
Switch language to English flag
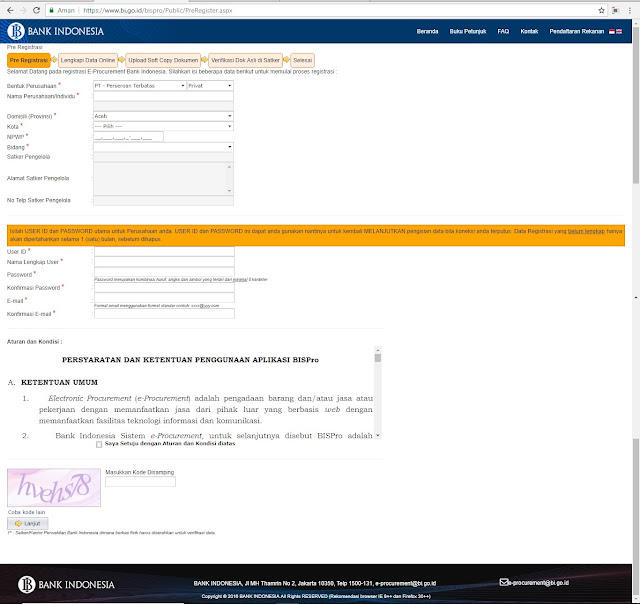[x=619, y=31]
